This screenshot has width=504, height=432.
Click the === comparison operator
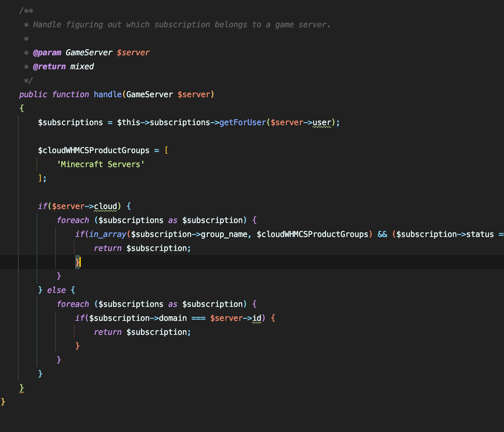pos(198,318)
